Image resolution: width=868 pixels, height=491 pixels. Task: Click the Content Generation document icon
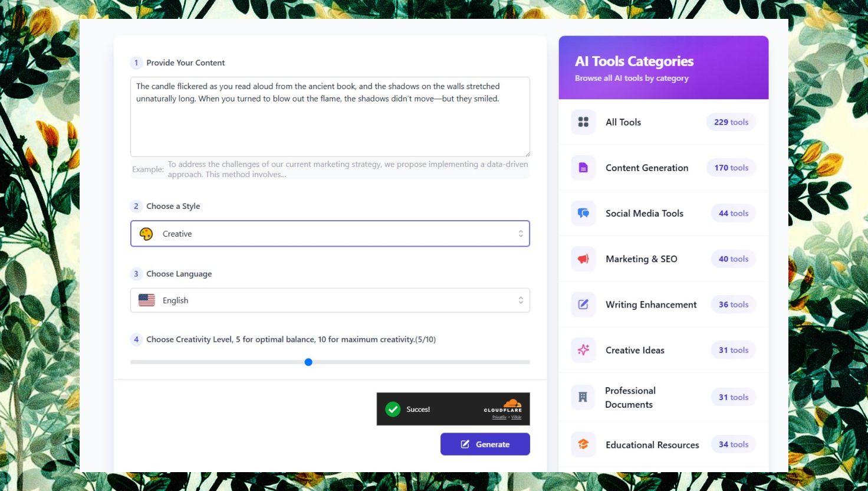tap(583, 168)
